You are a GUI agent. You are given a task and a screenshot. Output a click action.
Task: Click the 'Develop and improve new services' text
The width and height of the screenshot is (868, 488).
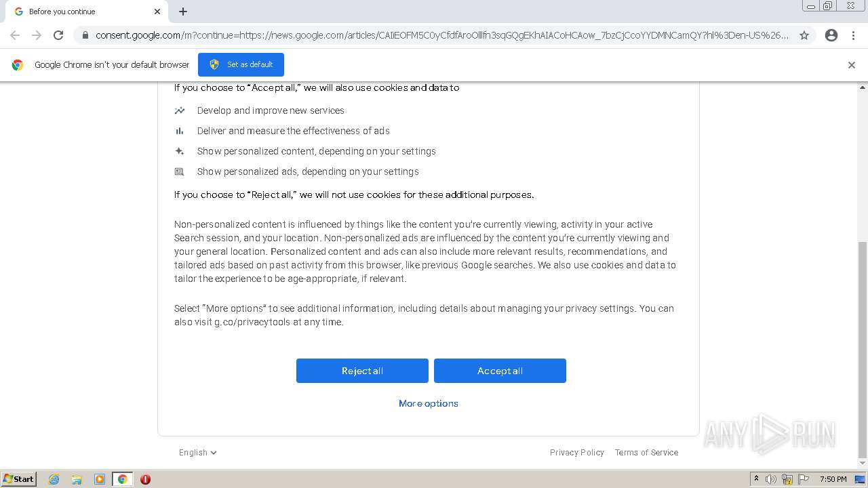click(271, 110)
